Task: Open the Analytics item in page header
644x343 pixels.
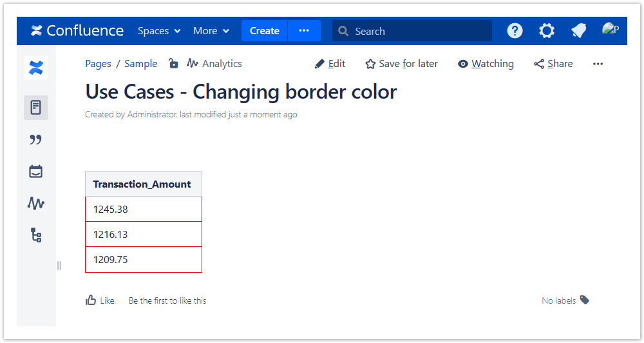Action: point(214,64)
